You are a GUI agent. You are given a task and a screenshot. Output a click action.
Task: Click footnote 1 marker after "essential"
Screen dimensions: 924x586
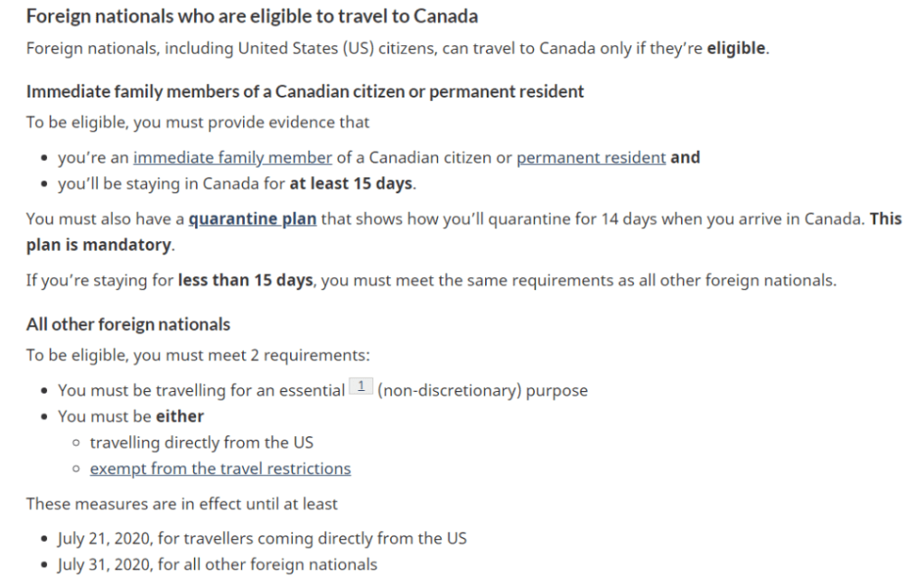pos(361,387)
